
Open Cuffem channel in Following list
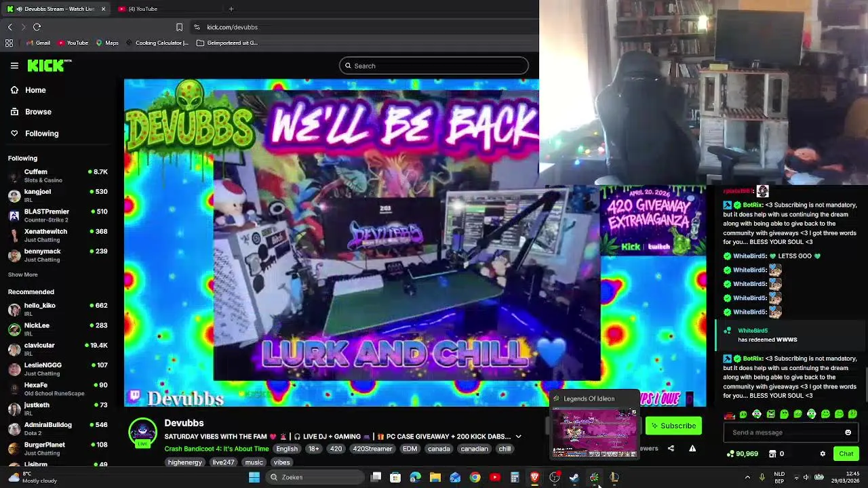(x=58, y=176)
